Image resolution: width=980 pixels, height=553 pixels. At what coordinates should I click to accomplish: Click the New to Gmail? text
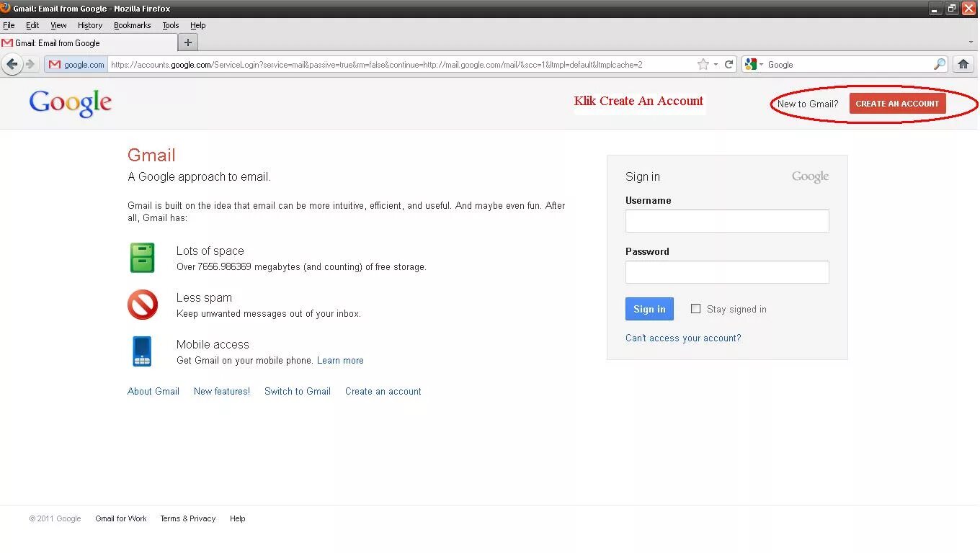click(x=808, y=104)
